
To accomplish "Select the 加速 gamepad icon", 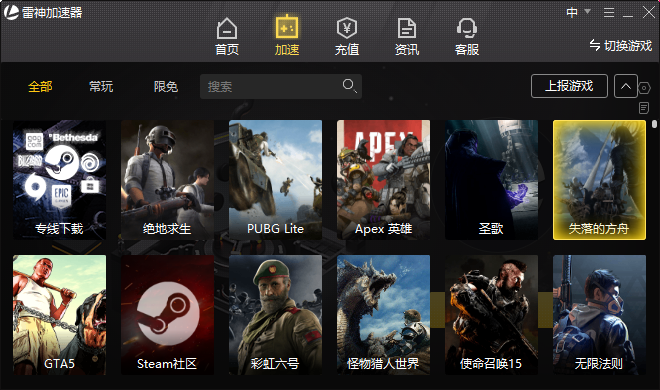I will (x=287, y=27).
